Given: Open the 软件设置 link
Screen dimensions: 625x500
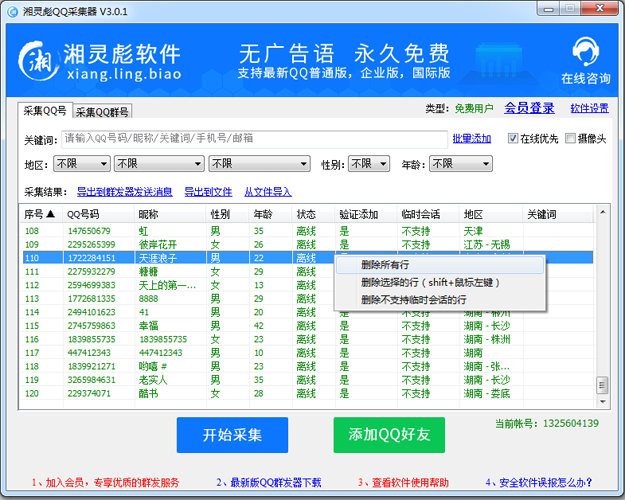Looking at the screenshot, I should coord(589,108).
